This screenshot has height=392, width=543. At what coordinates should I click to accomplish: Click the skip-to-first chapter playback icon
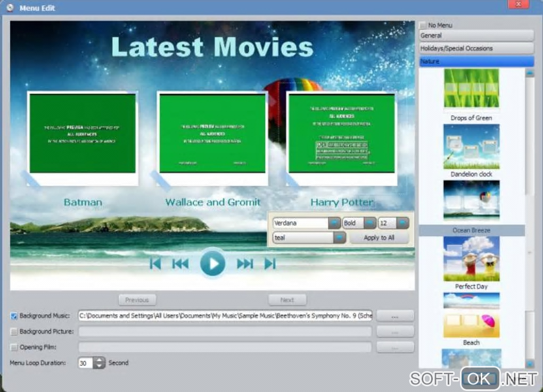pos(155,264)
